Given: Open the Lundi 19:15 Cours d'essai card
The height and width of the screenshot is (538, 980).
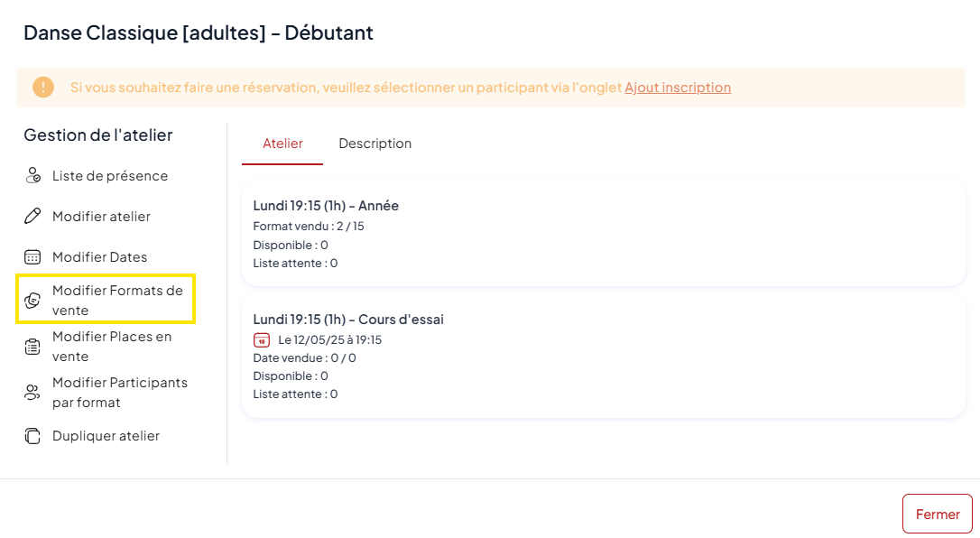Looking at the screenshot, I should tap(603, 356).
